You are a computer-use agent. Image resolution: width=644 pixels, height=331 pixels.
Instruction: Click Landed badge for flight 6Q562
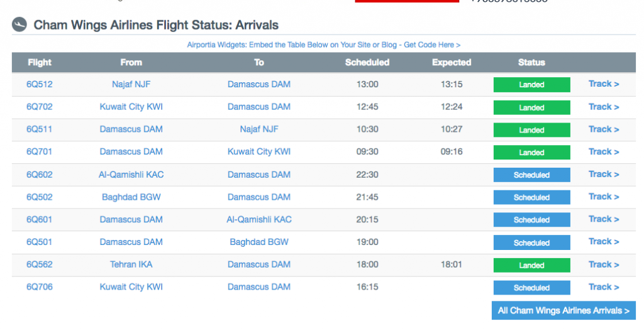click(x=531, y=265)
